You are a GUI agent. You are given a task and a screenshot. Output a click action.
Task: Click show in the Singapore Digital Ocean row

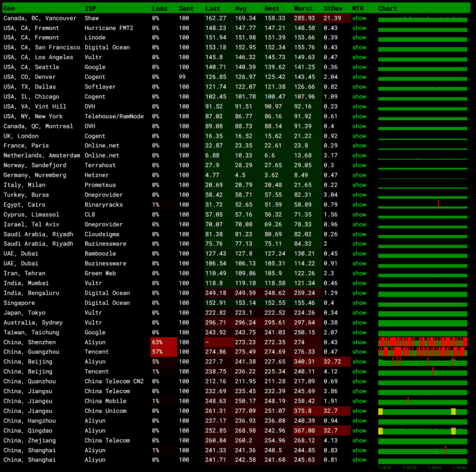[x=359, y=303]
